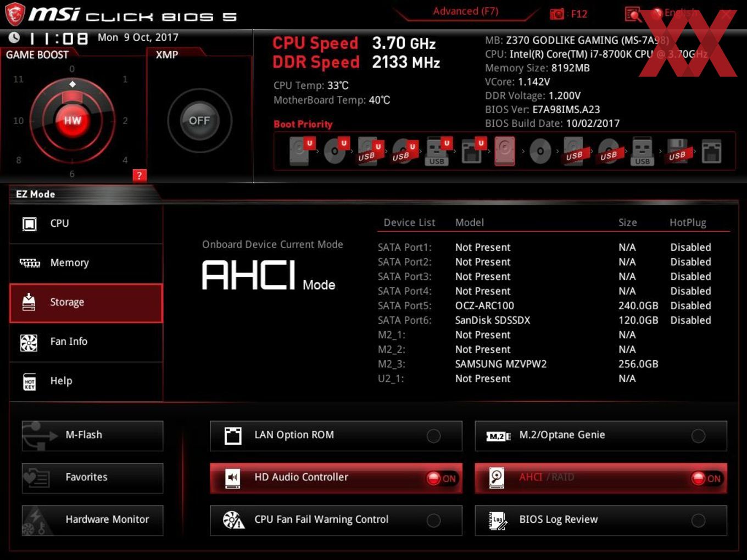Click the 256.0GB size value
This screenshot has height=560, width=747.
(x=638, y=364)
